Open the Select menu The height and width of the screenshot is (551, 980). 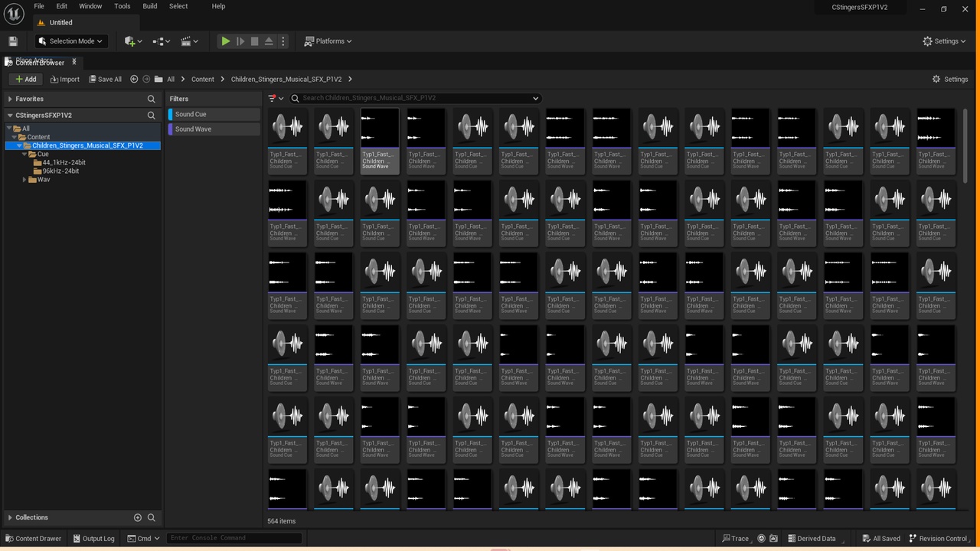178,6
